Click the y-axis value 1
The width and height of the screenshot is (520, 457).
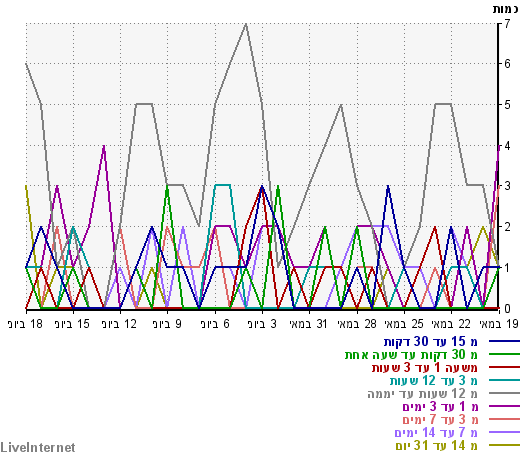[x=507, y=268]
